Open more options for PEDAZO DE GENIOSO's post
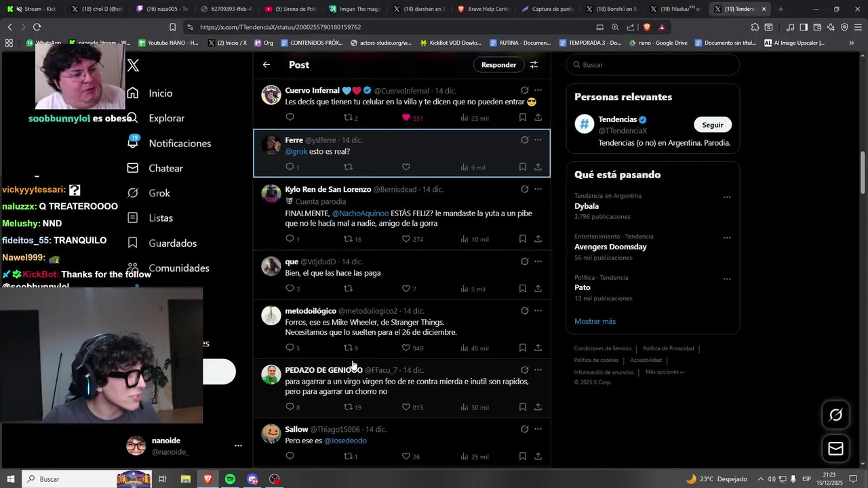This screenshot has width=868, height=488. pyautogui.click(x=538, y=370)
